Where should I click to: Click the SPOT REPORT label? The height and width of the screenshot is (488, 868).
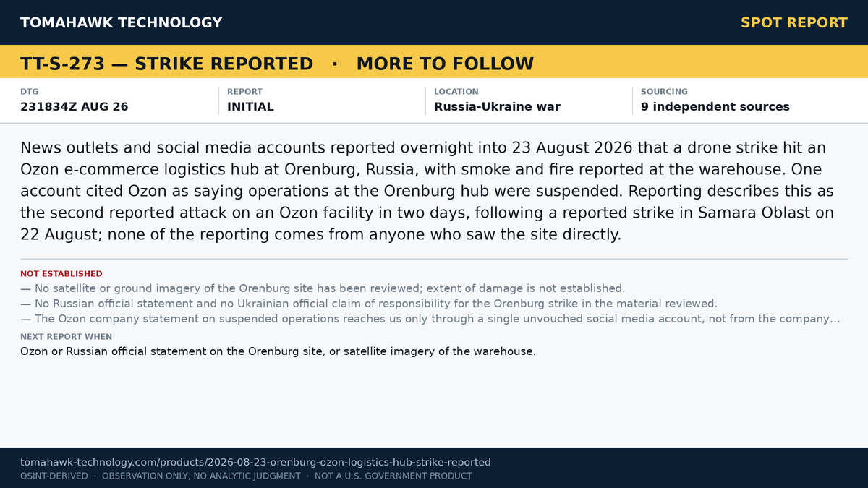[x=794, y=22]
